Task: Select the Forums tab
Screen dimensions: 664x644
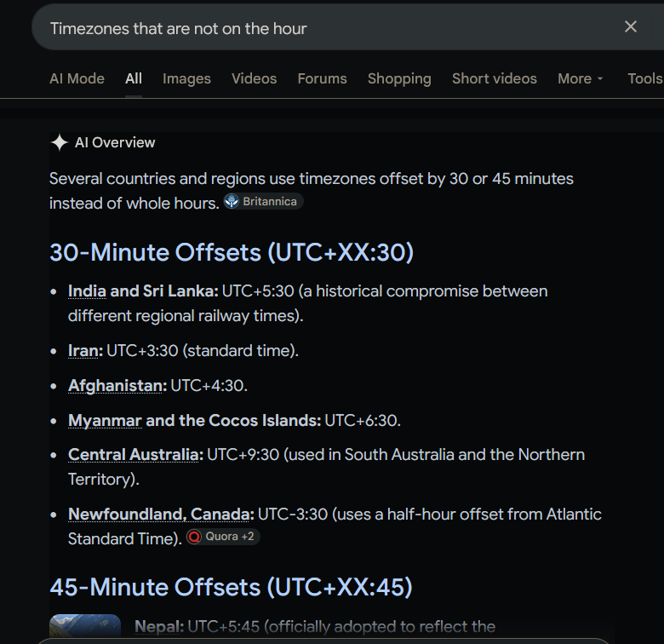Action: point(323,79)
